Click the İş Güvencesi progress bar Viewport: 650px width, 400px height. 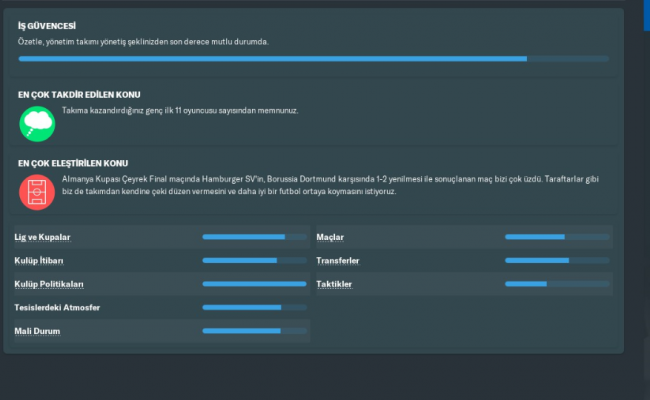click(313, 59)
